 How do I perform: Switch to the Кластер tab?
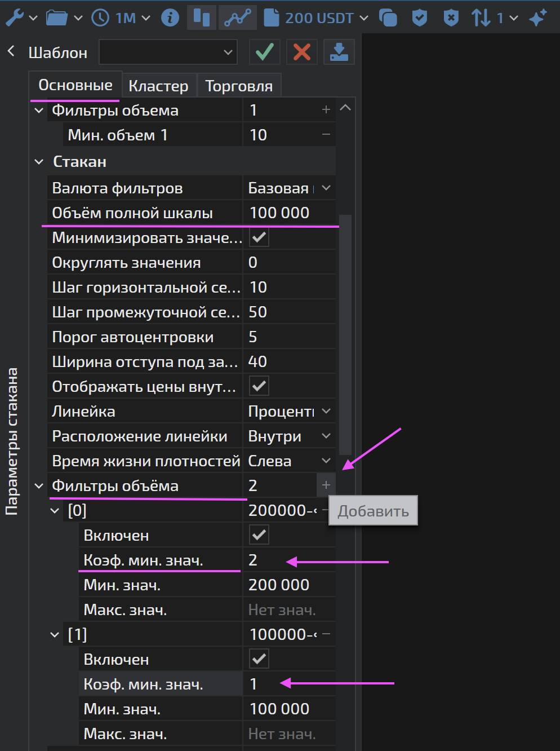pyautogui.click(x=158, y=86)
